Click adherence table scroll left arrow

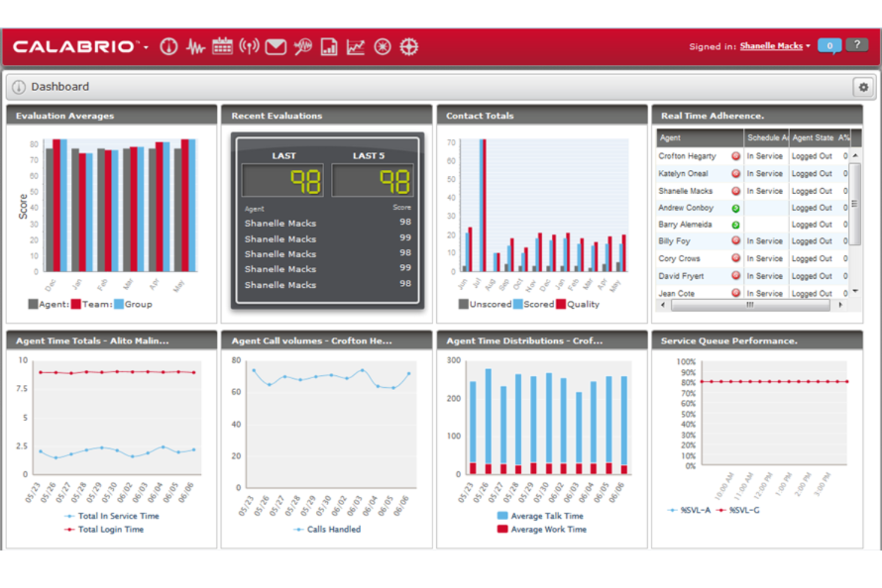coord(663,305)
